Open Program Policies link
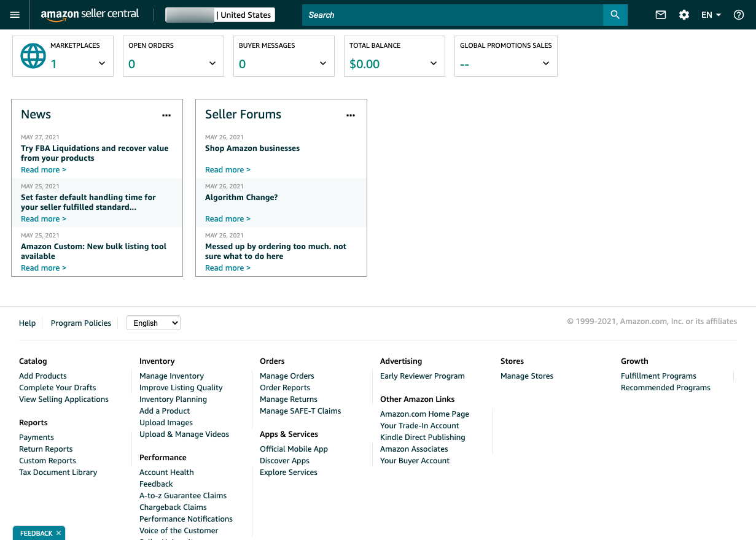Image resolution: width=756 pixels, height=540 pixels. [x=81, y=323]
